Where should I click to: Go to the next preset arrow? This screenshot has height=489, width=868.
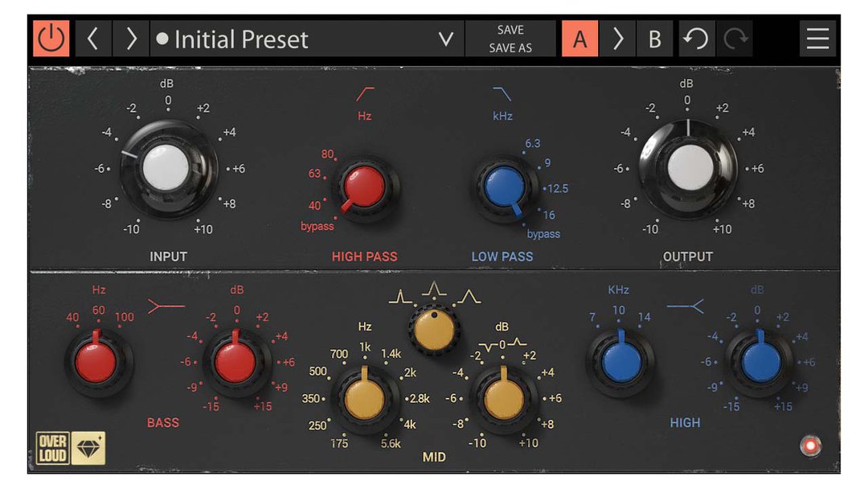coord(131,39)
